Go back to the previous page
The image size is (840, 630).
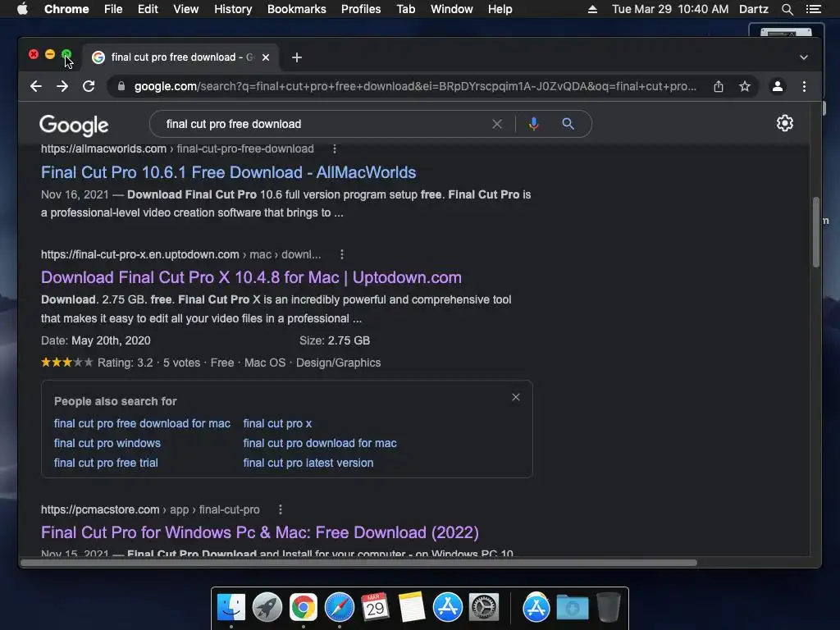click(36, 86)
